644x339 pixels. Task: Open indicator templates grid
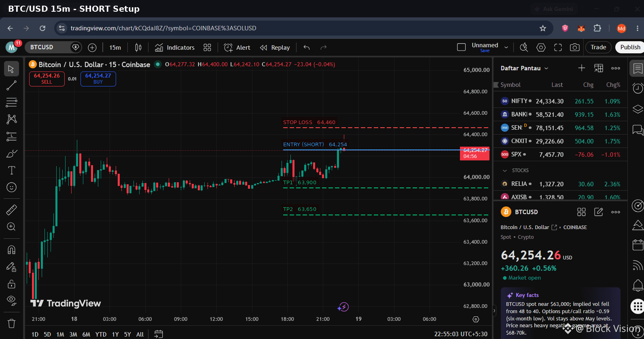point(207,48)
